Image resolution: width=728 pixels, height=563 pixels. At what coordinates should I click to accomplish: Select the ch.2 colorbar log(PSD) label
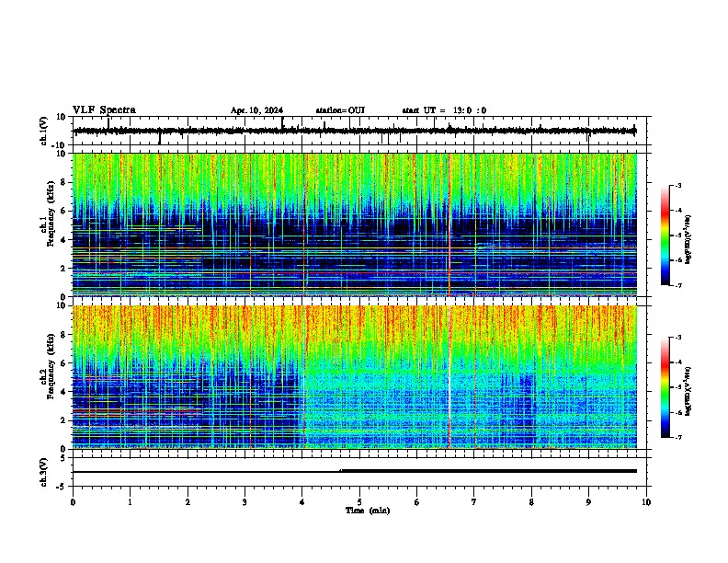point(688,391)
